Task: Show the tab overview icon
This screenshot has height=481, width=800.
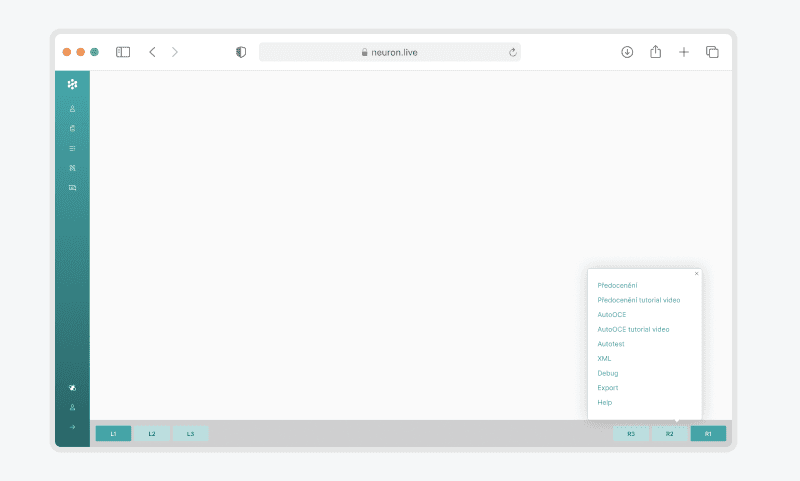Action: pos(712,52)
